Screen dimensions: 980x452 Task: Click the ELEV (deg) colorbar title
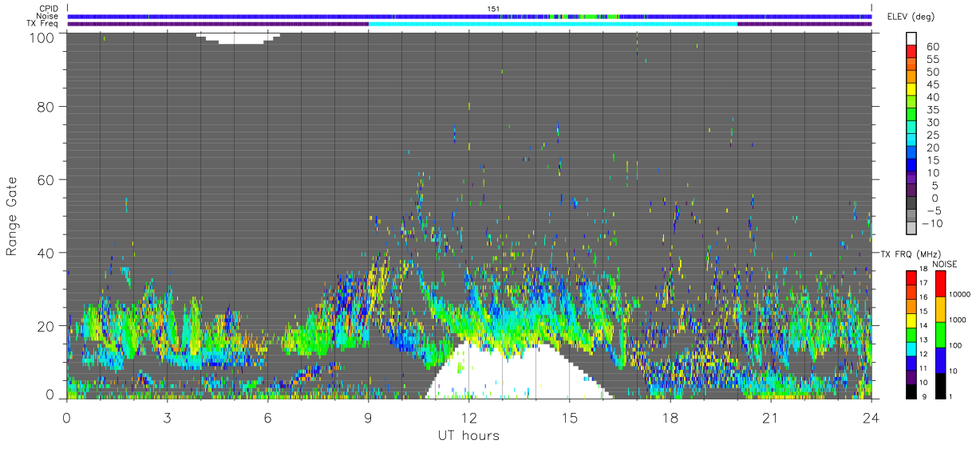911,16
